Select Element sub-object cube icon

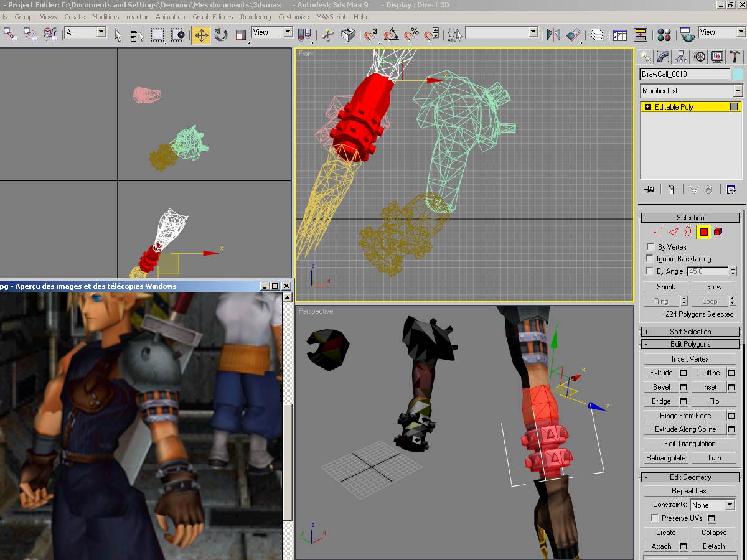coord(718,232)
